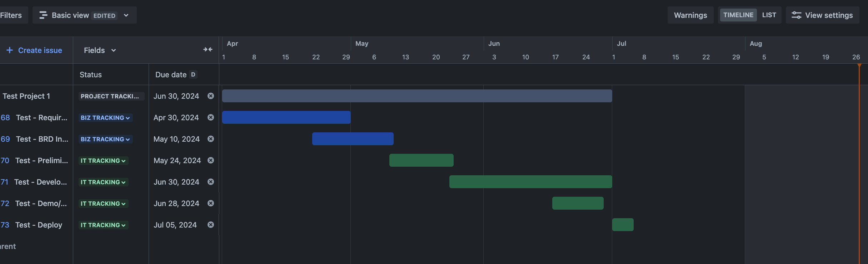Click the Status column header

point(91,75)
